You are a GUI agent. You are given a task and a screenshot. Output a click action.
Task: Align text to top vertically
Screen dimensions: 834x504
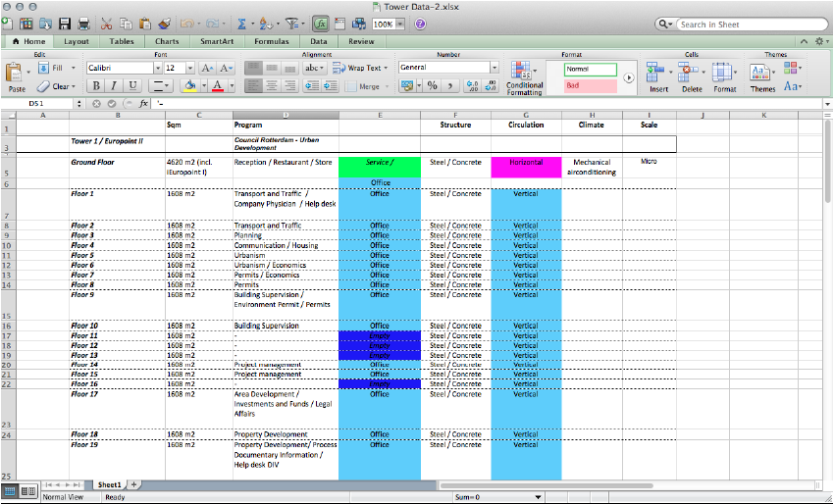(x=253, y=68)
